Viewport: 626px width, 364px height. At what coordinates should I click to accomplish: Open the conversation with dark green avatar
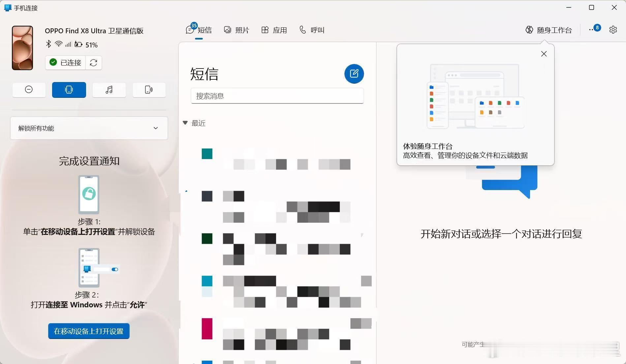coord(277,249)
